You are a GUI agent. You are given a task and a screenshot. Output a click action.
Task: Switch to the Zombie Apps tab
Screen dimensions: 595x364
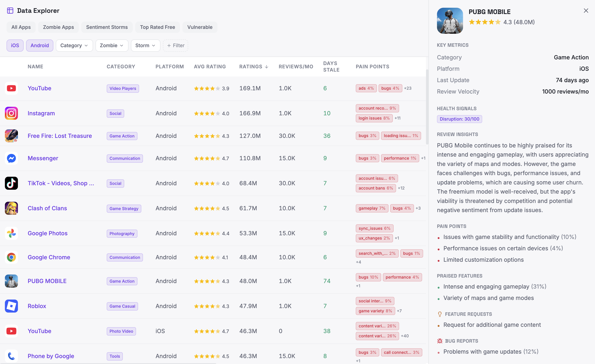tap(58, 27)
